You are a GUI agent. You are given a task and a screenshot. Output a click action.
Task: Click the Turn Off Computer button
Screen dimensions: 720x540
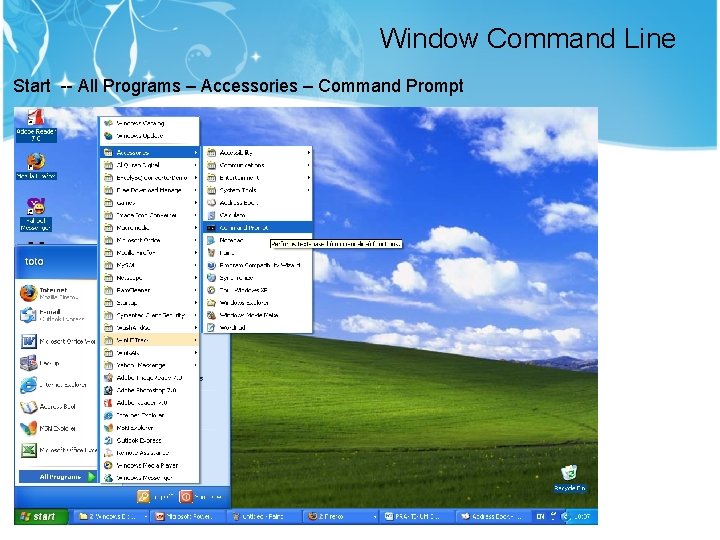click(x=201, y=497)
